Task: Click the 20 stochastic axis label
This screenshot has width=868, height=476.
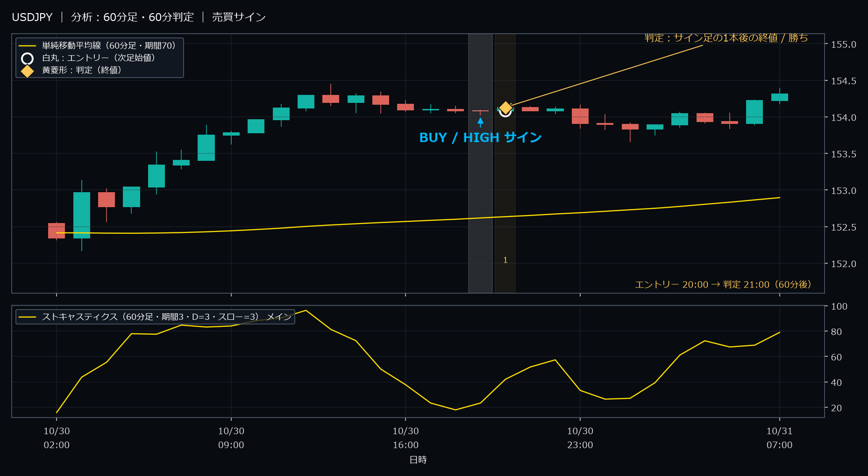Action: coord(837,408)
